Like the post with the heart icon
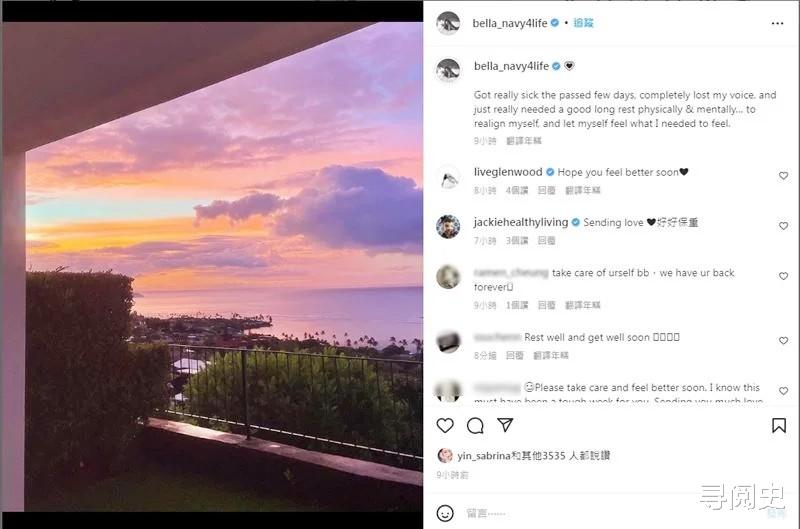The height and width of the screenshot is (529, 800). (445, 426)
